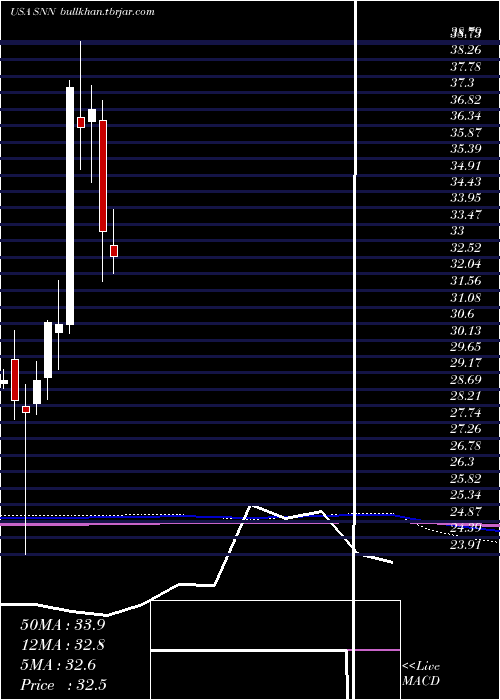The width and height of the screenshot is (500, 700).
Task: Select the Price : 32.5 label
Action: pos(63,685)
